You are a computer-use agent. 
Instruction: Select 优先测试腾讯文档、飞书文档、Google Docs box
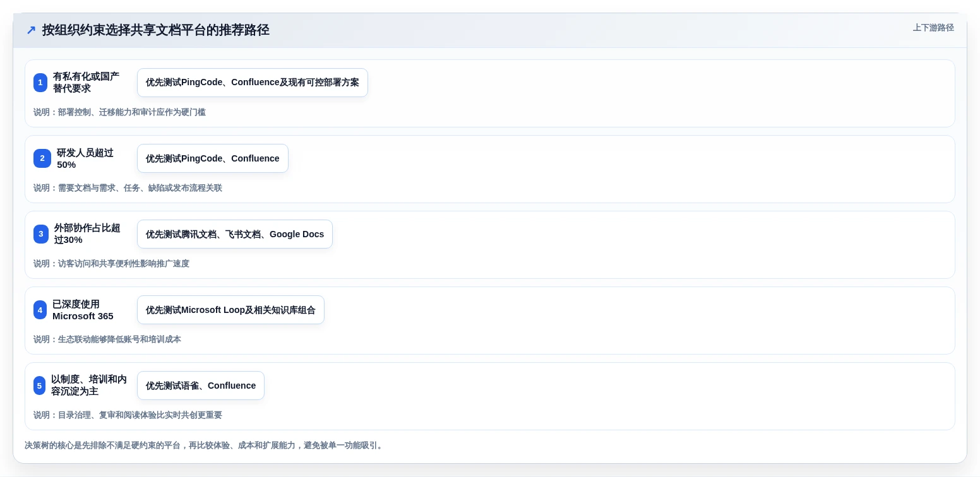tap(235, 234)
